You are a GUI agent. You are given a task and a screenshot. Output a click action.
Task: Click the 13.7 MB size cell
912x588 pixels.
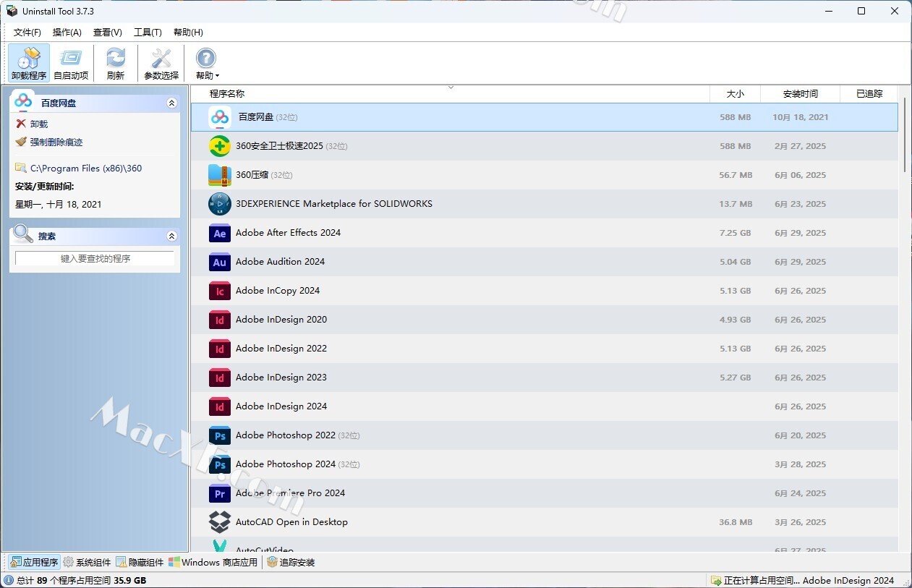click(x=736, y=204)
